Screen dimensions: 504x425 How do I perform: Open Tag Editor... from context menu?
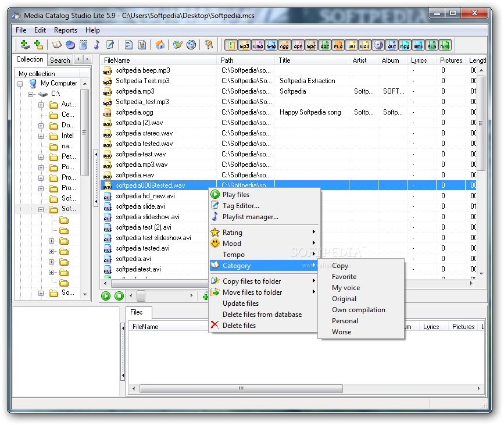tap(264, 206)
